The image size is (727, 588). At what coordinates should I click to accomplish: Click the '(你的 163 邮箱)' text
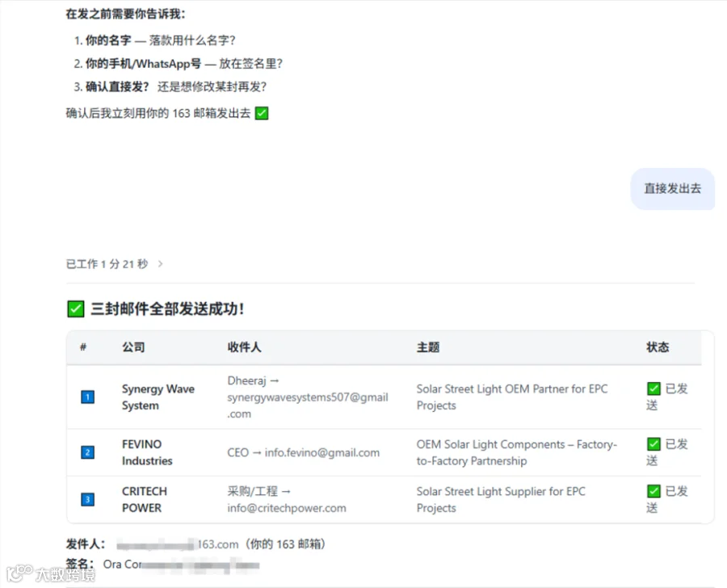(284, 544)
